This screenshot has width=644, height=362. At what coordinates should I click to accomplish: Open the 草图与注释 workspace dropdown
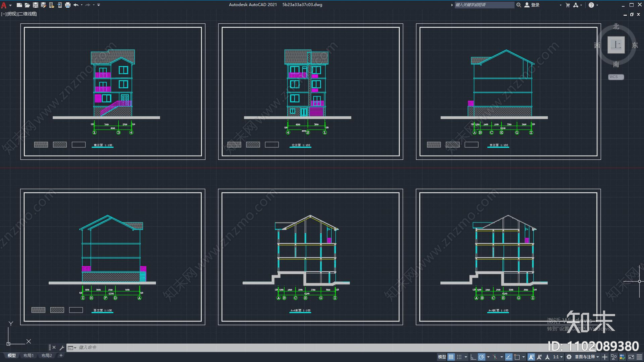click(586, 357)
